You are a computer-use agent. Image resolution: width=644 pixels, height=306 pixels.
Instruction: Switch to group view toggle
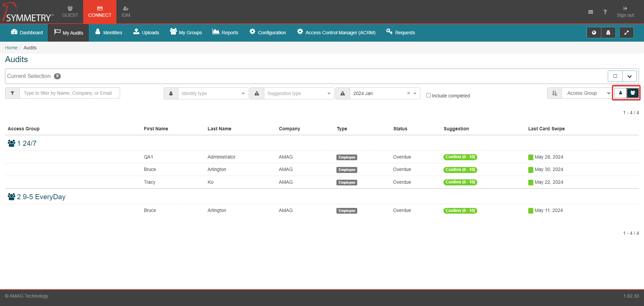point(633,93)
